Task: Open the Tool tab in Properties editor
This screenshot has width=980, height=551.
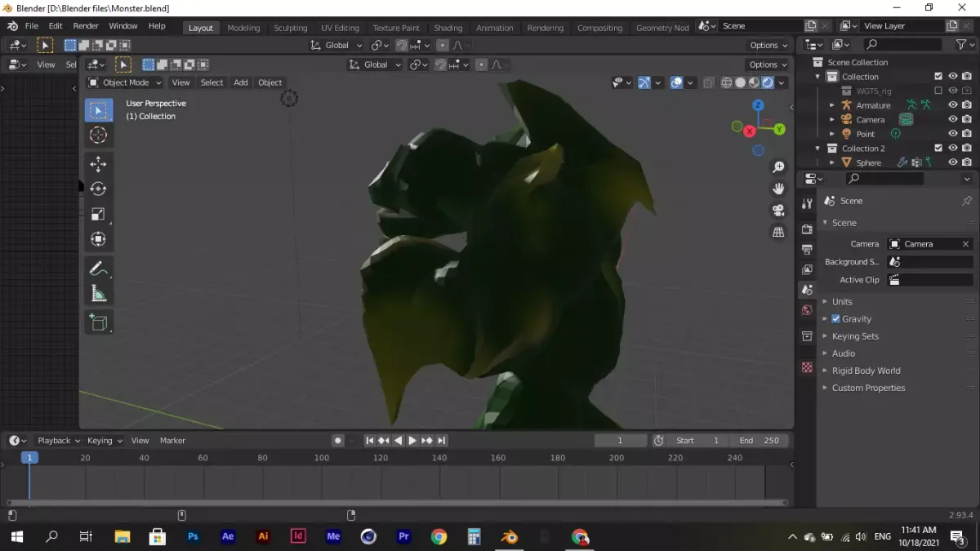Action: click(x=807, y=203)
